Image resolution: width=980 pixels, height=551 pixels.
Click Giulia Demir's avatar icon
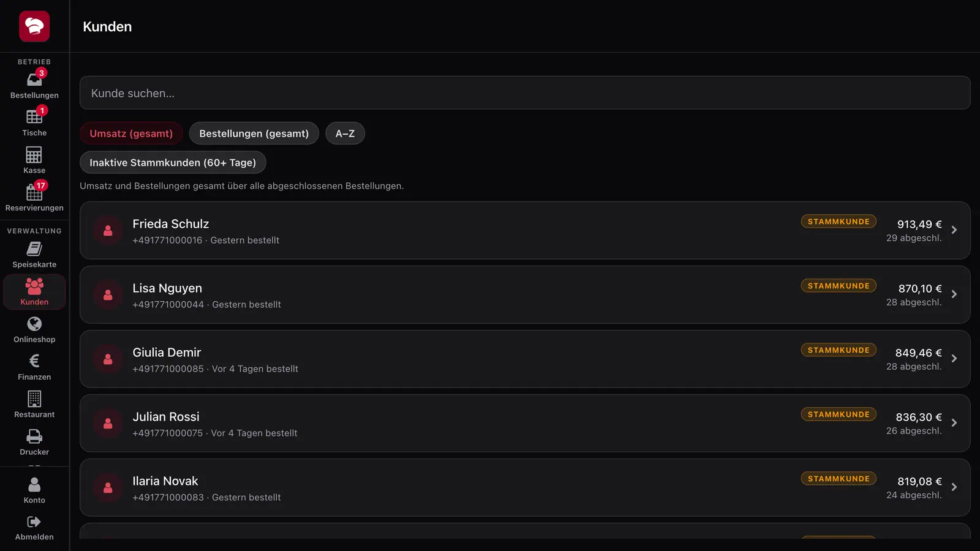coord(108,359)
